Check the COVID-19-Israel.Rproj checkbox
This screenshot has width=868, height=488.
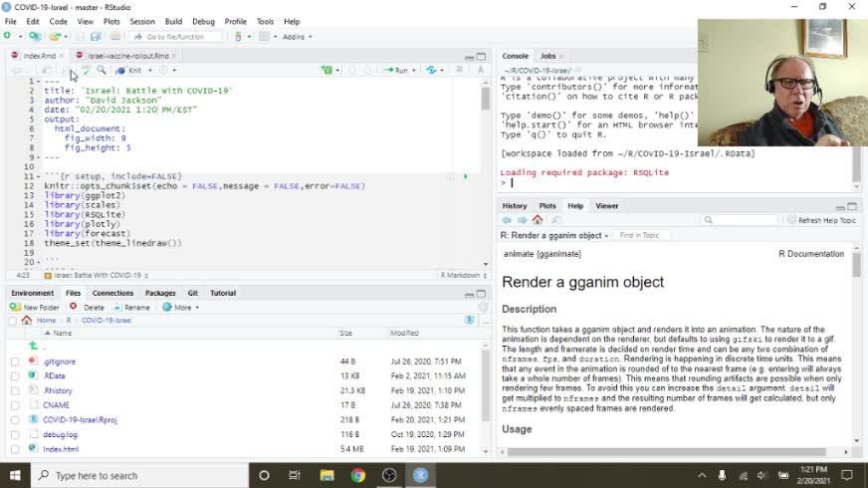click(15, 420)
